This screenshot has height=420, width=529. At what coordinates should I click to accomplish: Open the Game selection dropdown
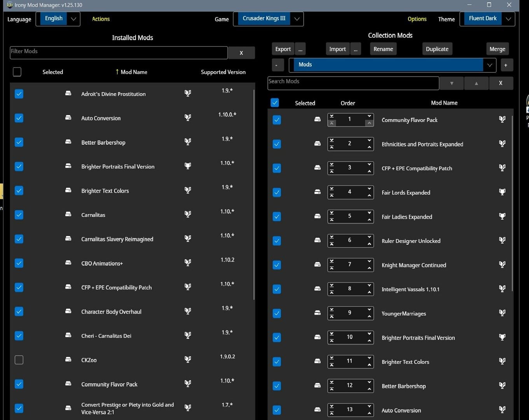268,19
